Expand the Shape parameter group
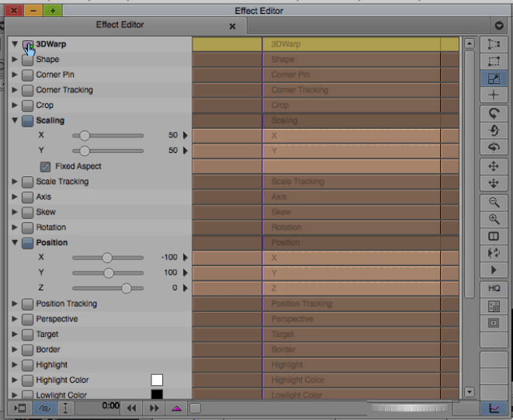Image resolution: width=513 pixels, height=420 pixels. pyautogui.click(x=15, y=59)
